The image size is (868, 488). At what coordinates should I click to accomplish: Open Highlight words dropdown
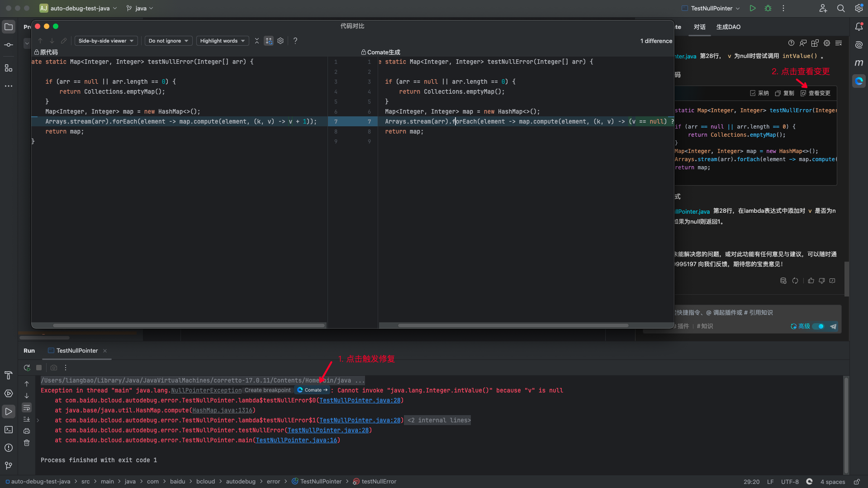coord(222,41)
